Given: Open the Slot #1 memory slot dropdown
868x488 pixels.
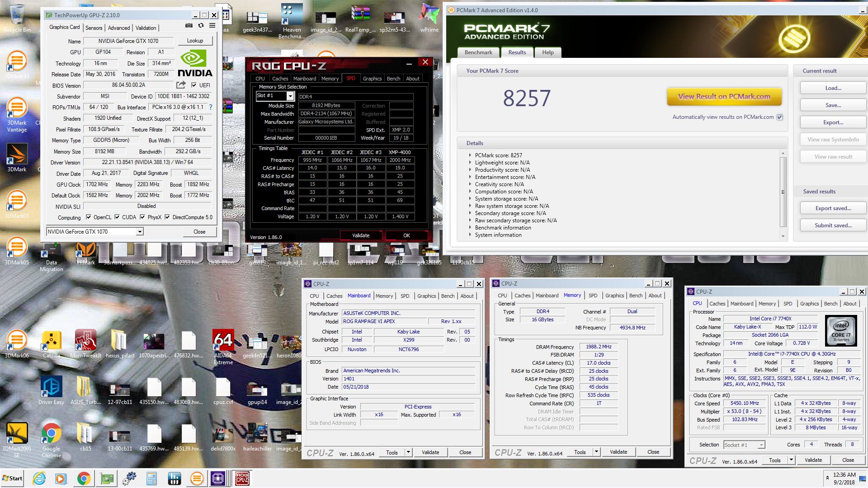Looking at the screenshot, I should pos(290,96).
